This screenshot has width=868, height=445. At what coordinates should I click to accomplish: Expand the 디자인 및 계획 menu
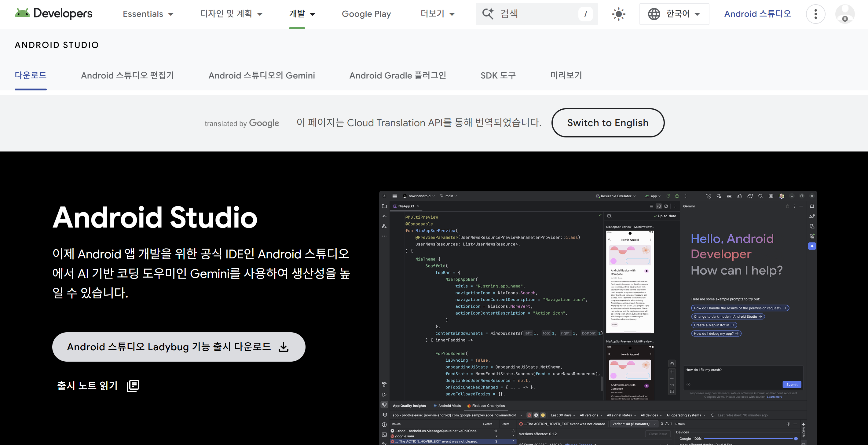[231, 14]
